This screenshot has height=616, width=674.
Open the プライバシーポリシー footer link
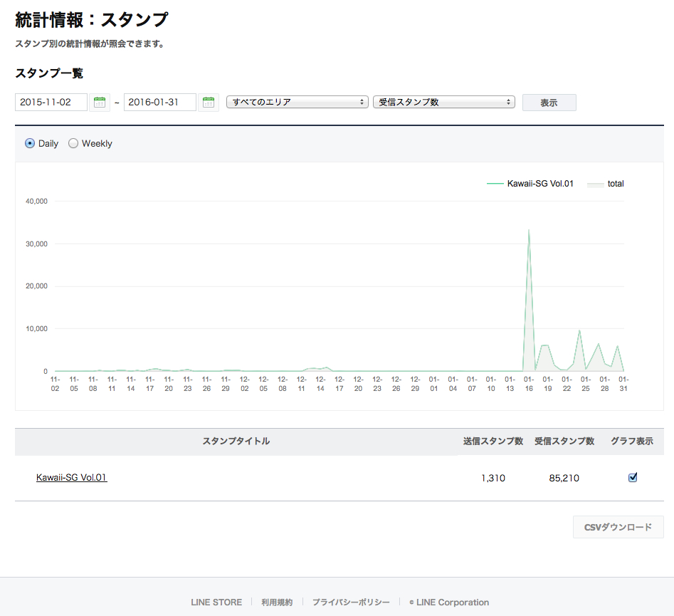click(351, 602)
